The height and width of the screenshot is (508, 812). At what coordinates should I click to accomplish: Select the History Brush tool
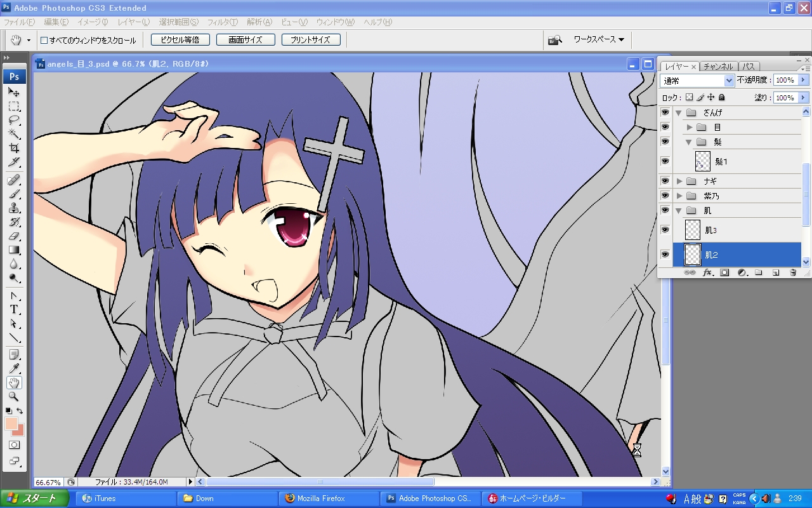pos(14,222)
